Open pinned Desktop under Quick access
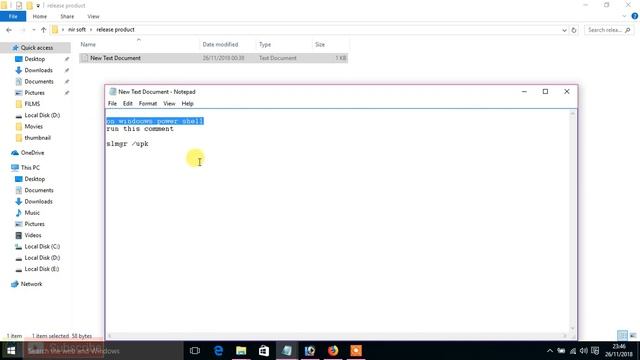This screenshot has width=640, height=360. 35,59
